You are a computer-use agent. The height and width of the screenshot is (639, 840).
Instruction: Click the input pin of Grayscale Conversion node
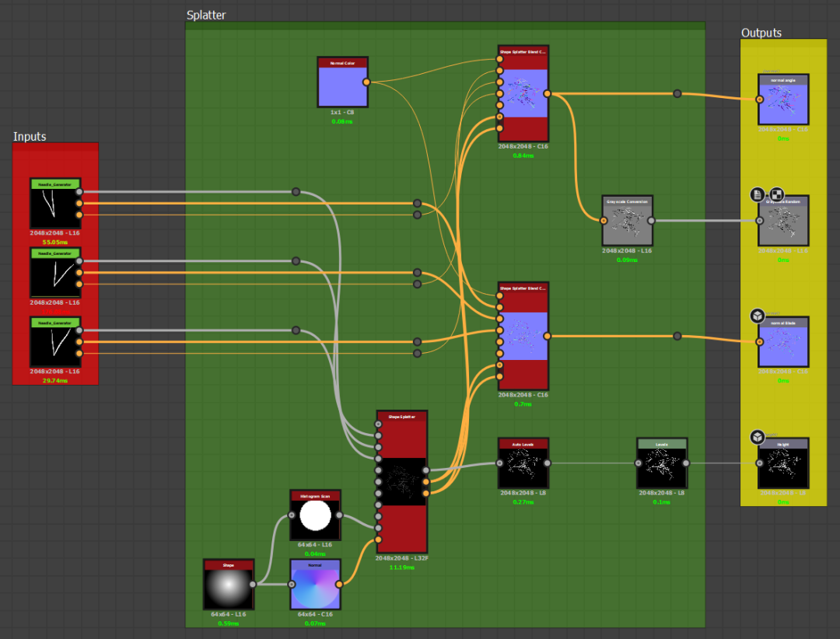point(604,221)
